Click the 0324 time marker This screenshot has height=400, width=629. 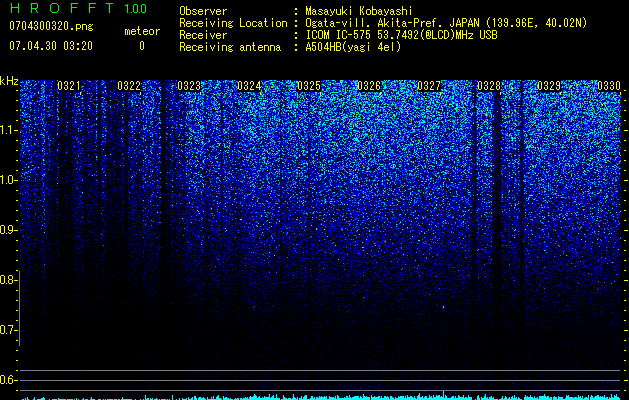pos(249,86)
